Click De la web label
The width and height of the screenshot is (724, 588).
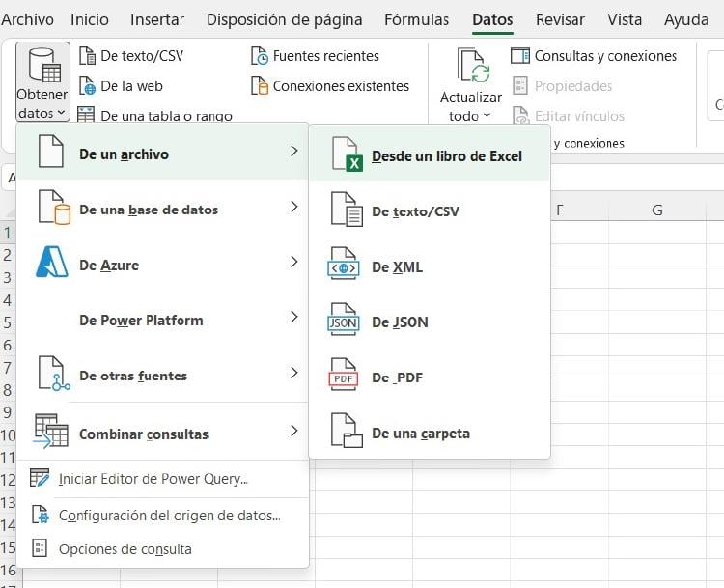tap(131, 86)
